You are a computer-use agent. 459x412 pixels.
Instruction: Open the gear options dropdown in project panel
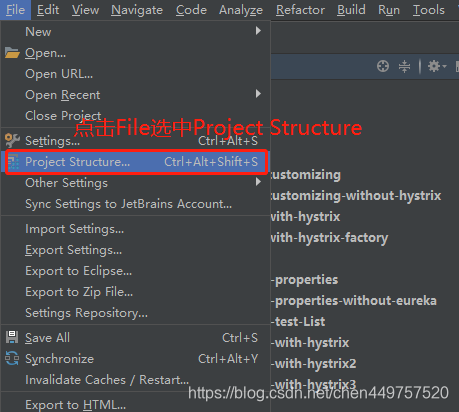(436, 66)
